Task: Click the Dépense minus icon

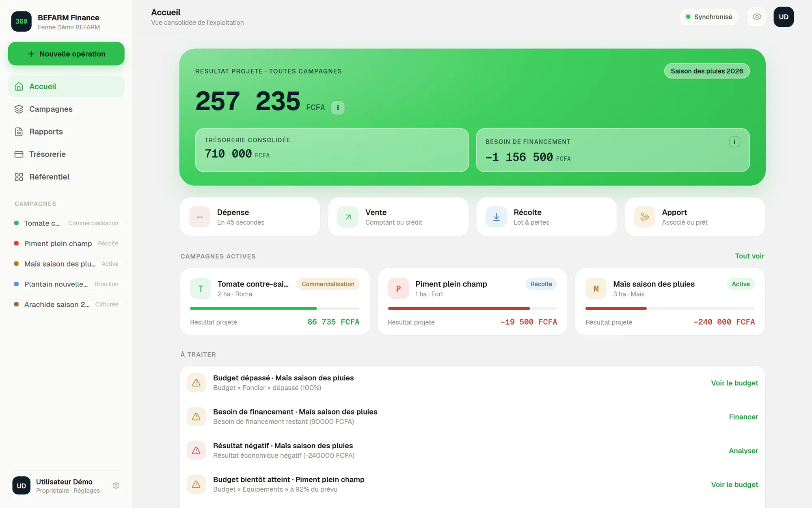Action: (200, 217)
